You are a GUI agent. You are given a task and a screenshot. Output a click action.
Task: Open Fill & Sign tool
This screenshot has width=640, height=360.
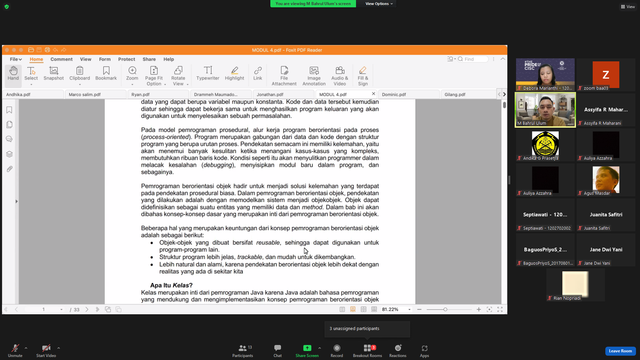[x=363, y=76]
